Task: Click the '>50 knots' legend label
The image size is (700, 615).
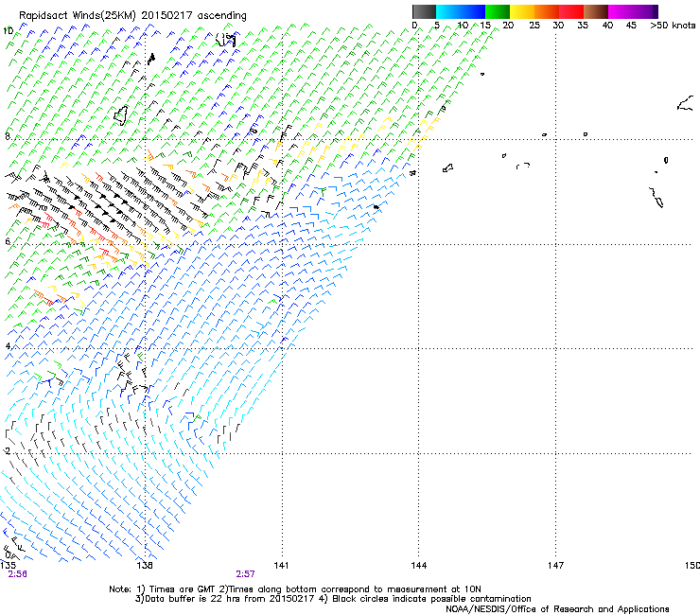Action: point(673,26)
